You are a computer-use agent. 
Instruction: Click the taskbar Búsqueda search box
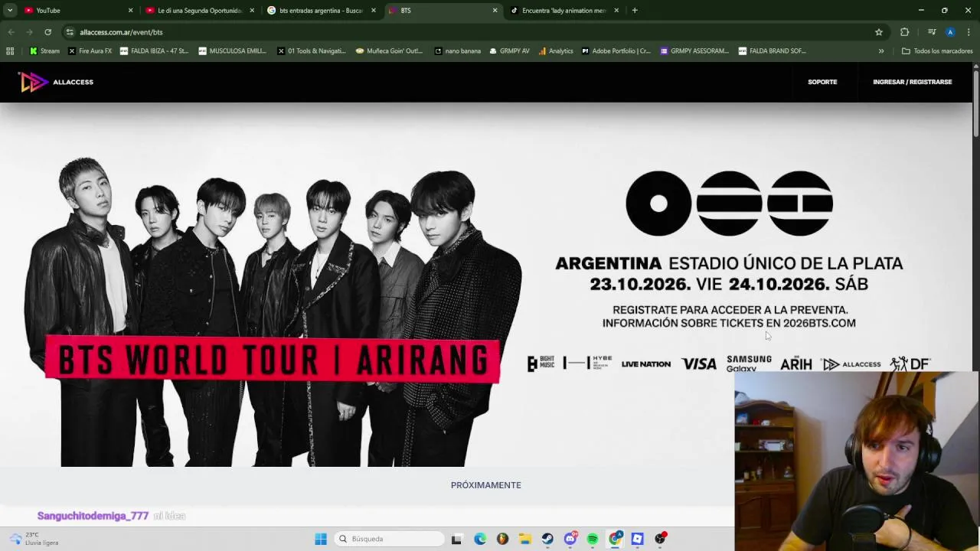(388, 539)
